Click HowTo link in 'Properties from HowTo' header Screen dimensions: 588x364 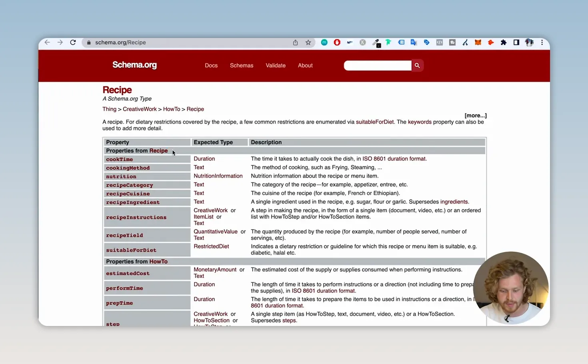tap(158, 262)
